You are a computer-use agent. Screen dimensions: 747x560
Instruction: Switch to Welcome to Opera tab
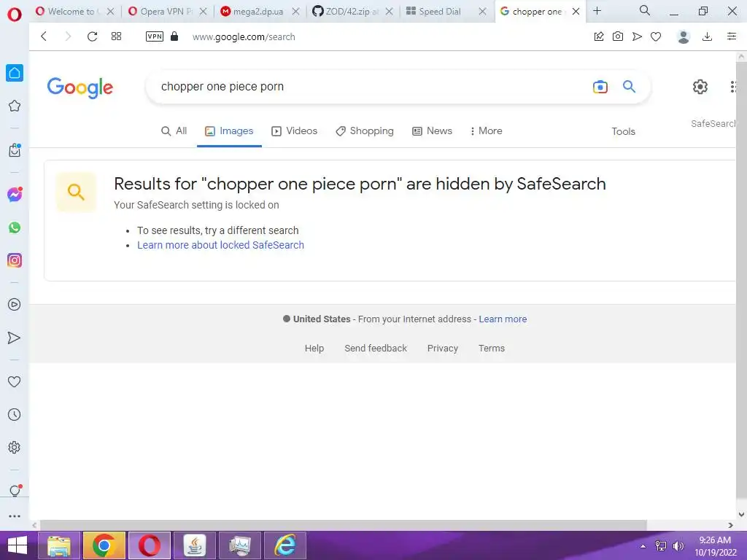[70, 12]
